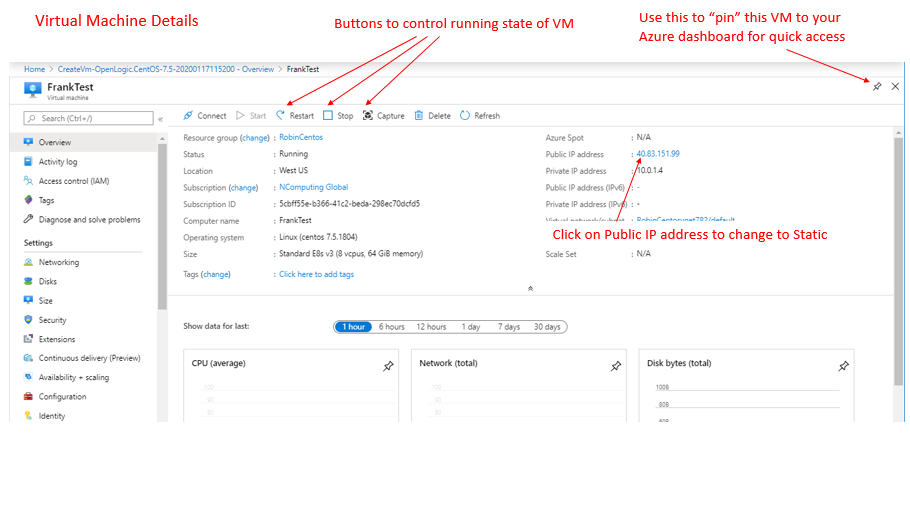Restart the virtual machine
This screenshot has width=910, height=512.
(x=295, y=116)
